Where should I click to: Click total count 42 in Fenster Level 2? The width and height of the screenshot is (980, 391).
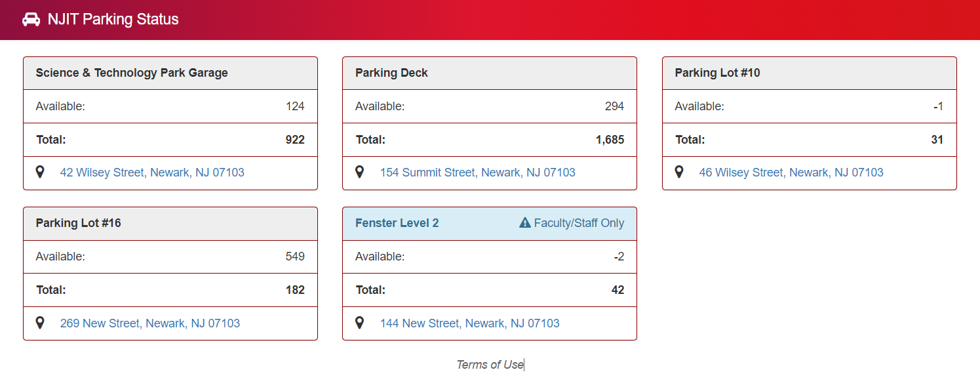coord(617,290)
